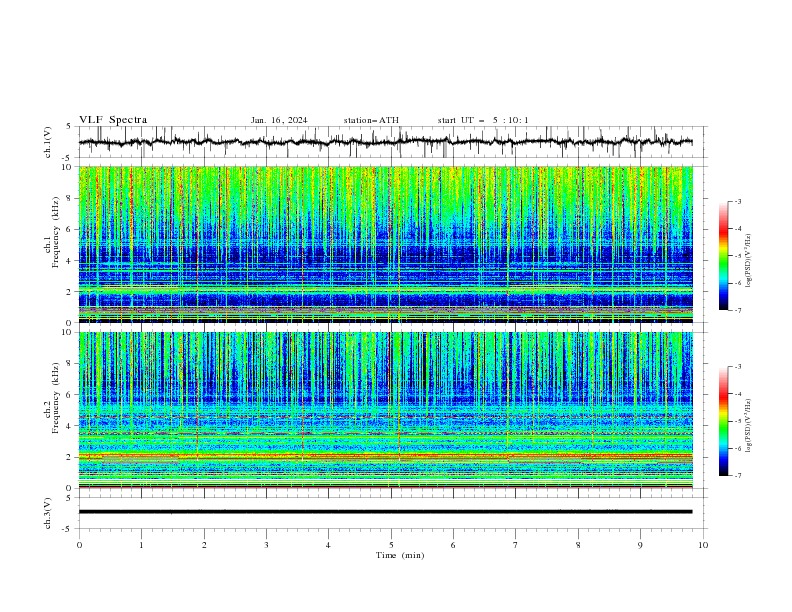The width and height of the screenshot is (792, 612).
Task: Click the "ch.3(V)" waveform axis label
Action: pos(48,513)
